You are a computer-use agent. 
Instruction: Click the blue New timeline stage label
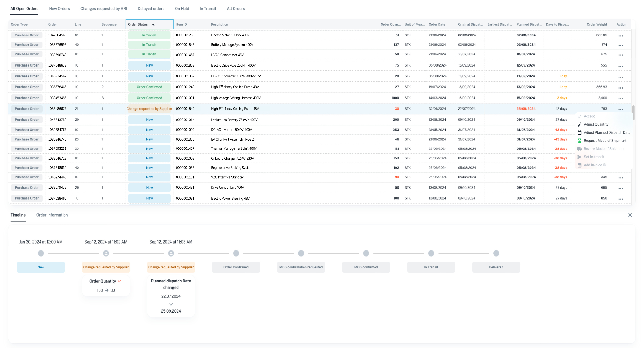point(41,267)
